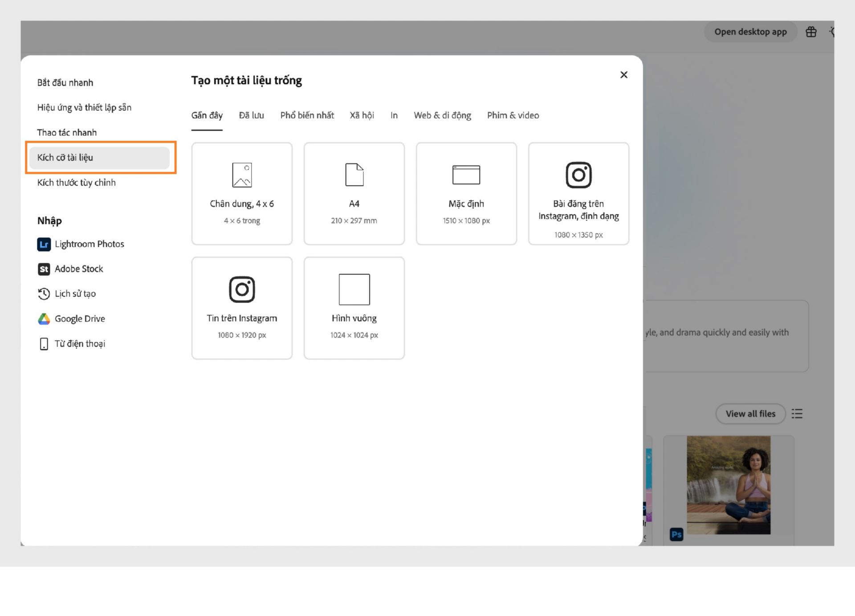
Task: Choose Tin trên Instagram preset
Action: [x=242, y=308]
